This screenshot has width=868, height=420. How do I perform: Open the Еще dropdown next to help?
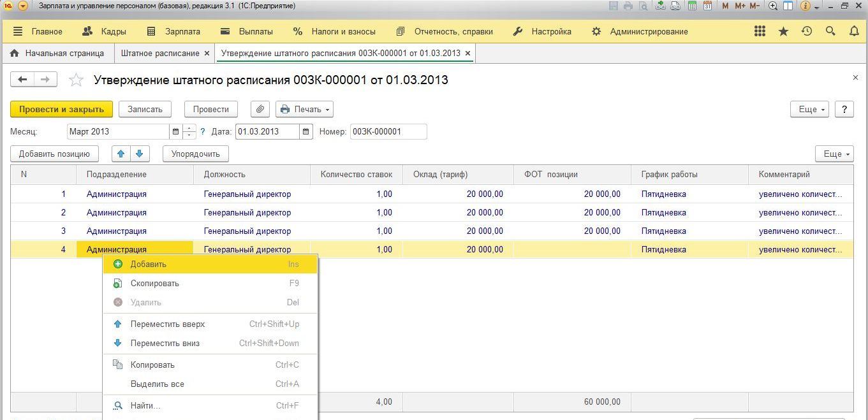[x=809, y=109]
